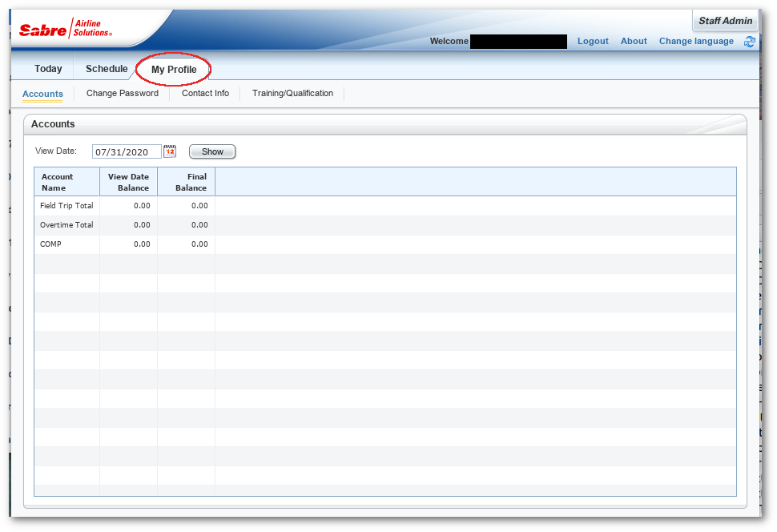Open the calendar date picker icon

pos(170,151)
